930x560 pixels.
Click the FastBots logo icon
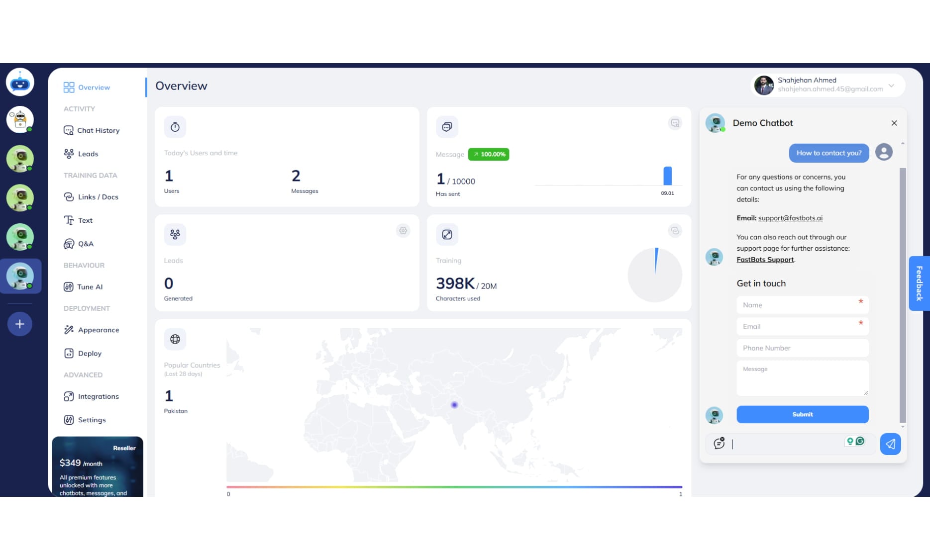20,82
